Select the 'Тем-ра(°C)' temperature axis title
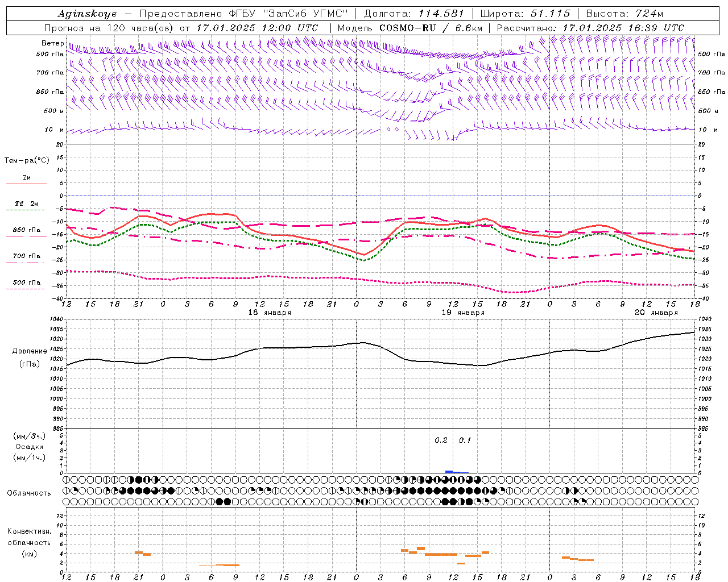The height and width of the screenshot is (582, 728). [27, 161]
